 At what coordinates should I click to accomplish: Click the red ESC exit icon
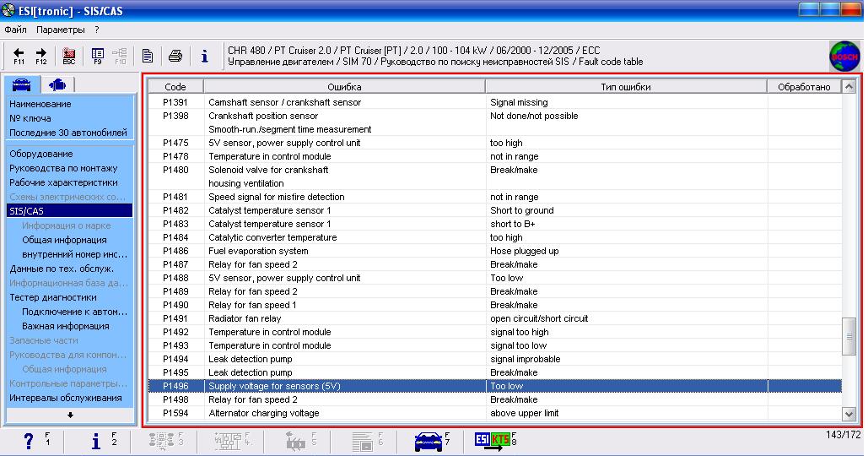[x=68, y=56]
